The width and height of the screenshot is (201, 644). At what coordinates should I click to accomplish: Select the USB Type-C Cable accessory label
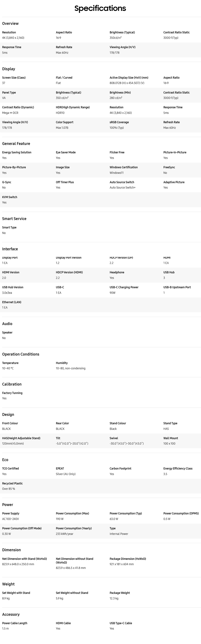[121, 623]
